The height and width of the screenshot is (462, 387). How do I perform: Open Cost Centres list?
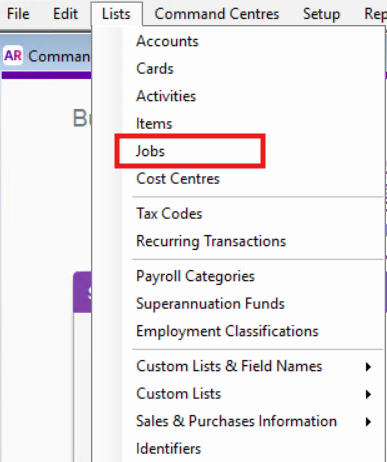(x=178, y=178)
